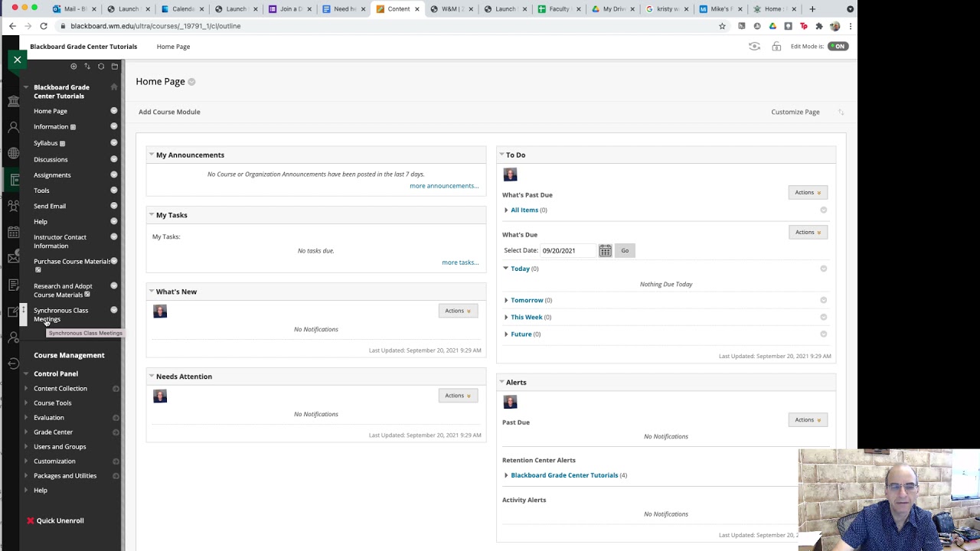Open Instructor Contact Information menu item
The image size is (980, 551).
coord(60,241)
